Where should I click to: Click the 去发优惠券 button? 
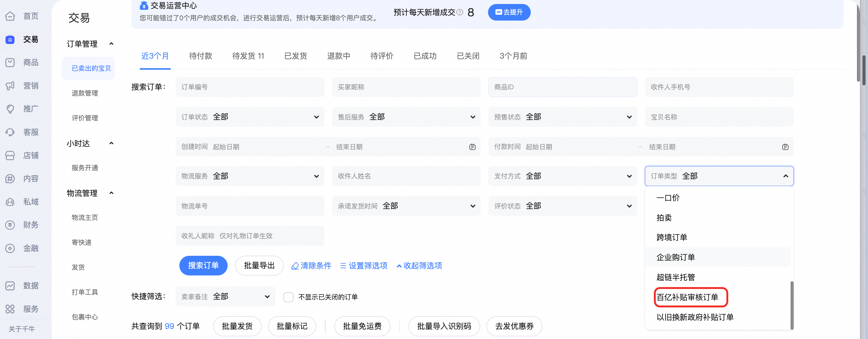pos(514,326)
